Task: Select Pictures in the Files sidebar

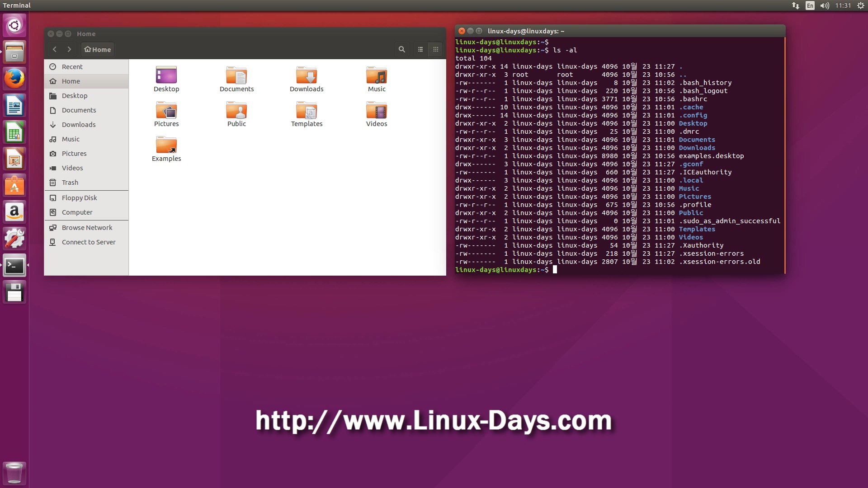Action: (x=86, y=153)
